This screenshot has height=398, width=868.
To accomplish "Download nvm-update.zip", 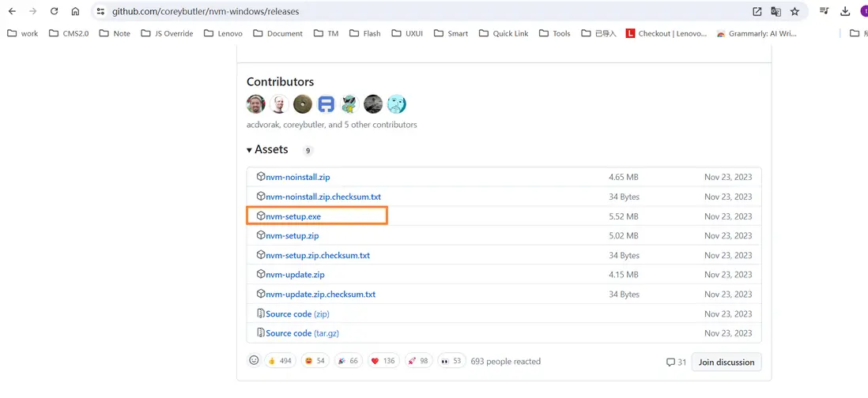I will [295, 275].
